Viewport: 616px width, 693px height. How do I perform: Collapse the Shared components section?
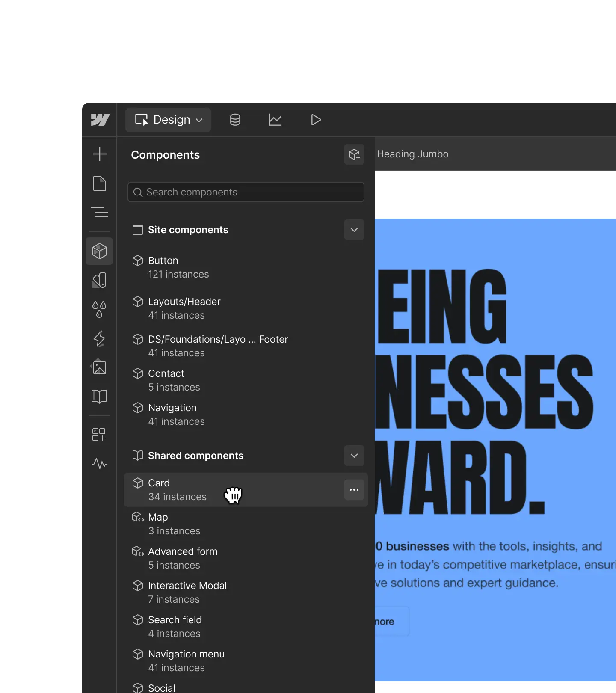click(354, 456)
